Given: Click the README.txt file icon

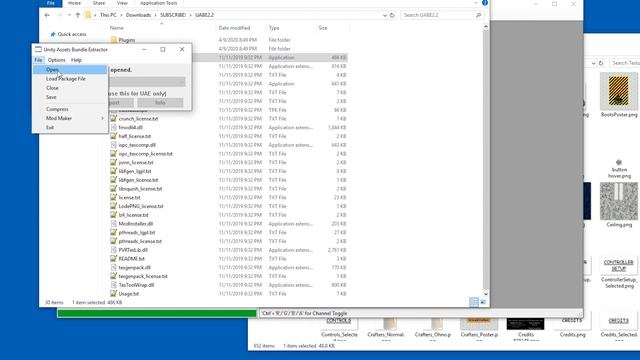Looking at the screenshot, I should [113, 258].
